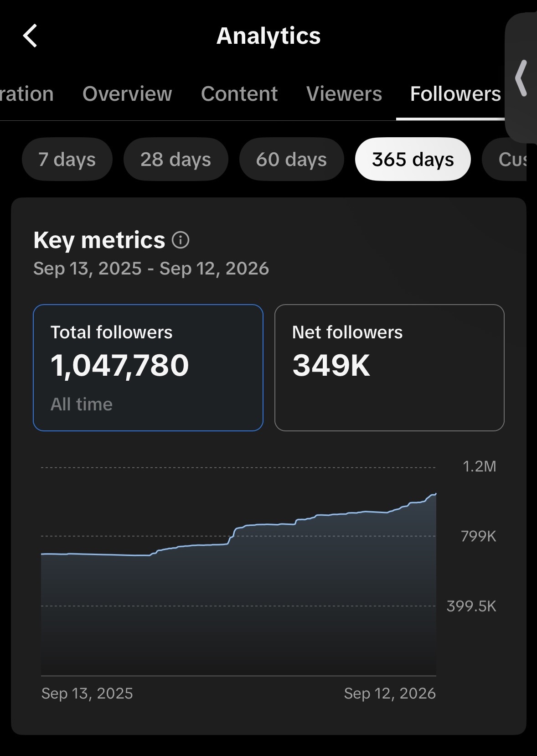
Task: Open the partially hidden tab before Overview
Action: pyautogui.click(x=27, y=94)
